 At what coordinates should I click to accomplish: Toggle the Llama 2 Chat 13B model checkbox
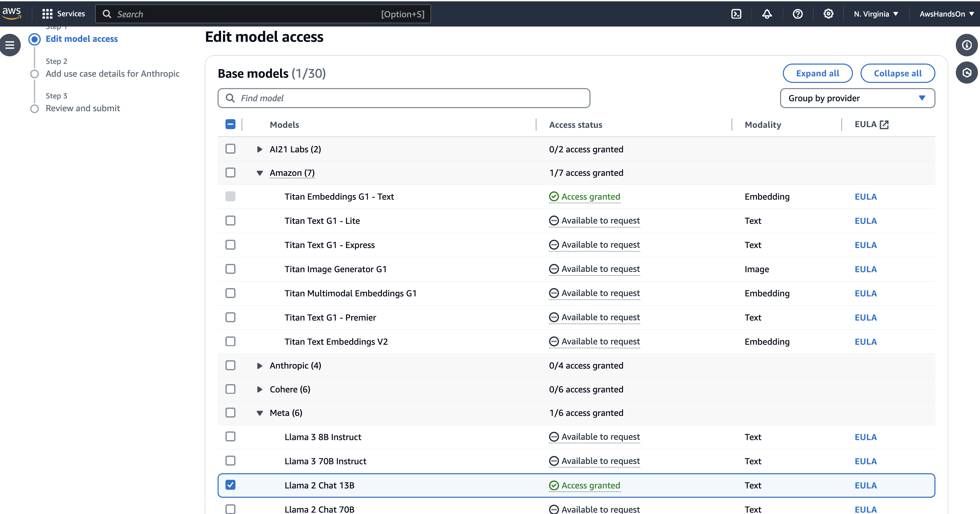coord(231,485)
